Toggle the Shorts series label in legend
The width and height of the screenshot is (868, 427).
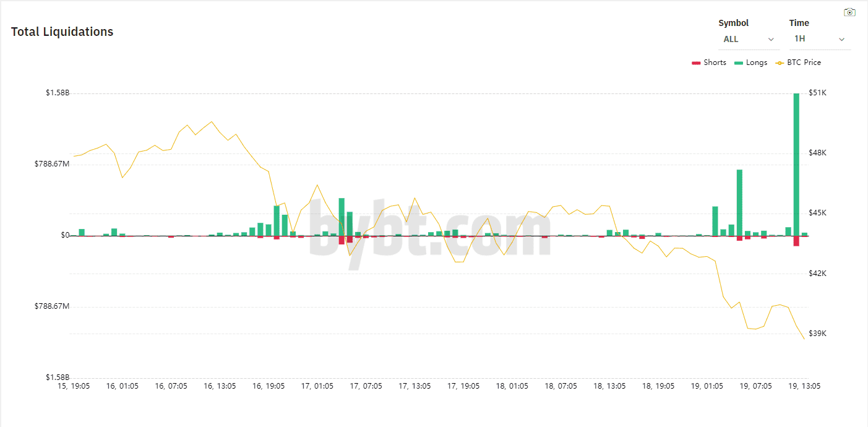[x=715, y=63]
